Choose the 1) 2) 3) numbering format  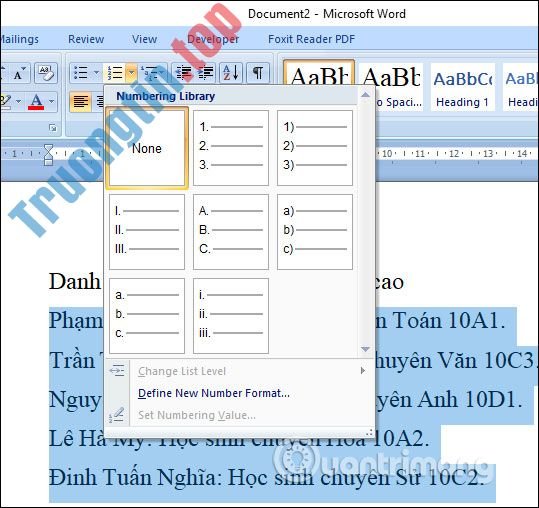click(x=315, y=148)
